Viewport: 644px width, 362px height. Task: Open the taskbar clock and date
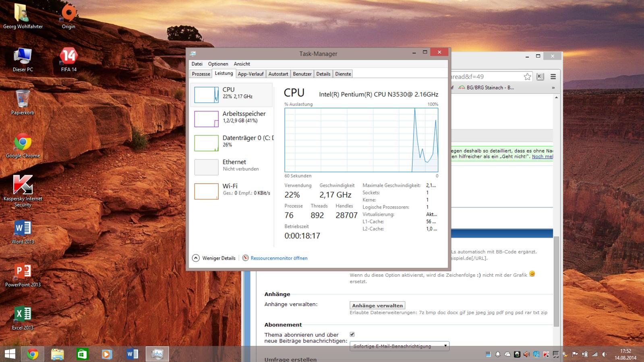click(x=625, y=354)
